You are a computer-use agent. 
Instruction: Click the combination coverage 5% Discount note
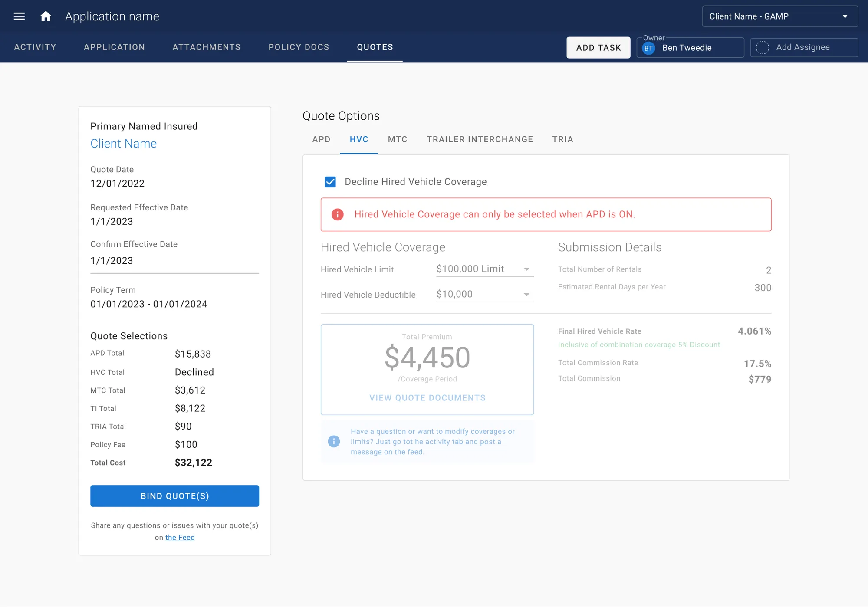(639, 345)
